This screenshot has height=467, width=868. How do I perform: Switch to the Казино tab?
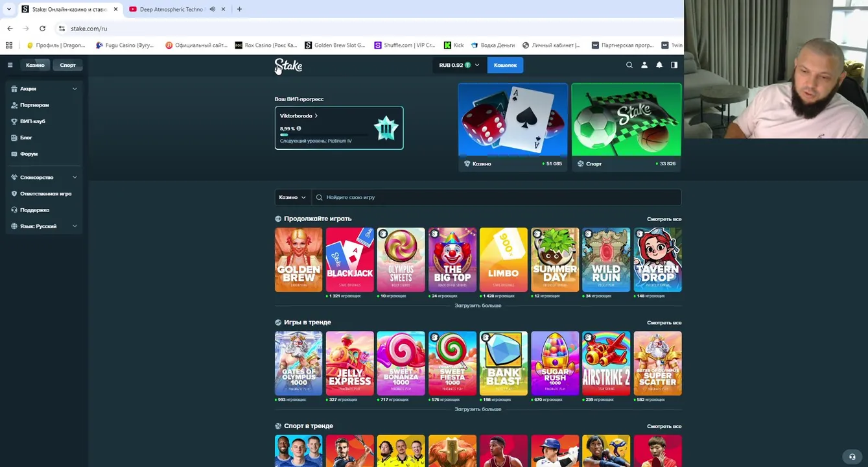click(35, 65)
